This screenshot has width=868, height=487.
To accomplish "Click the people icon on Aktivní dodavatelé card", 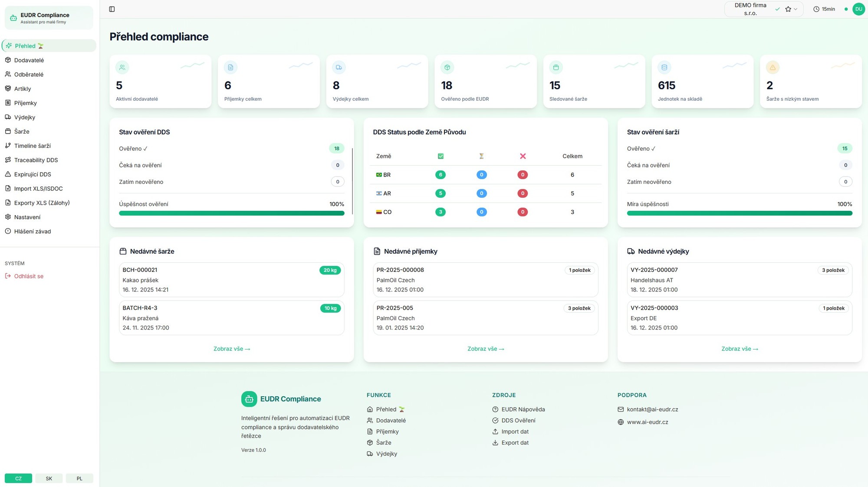I will 122,67.
